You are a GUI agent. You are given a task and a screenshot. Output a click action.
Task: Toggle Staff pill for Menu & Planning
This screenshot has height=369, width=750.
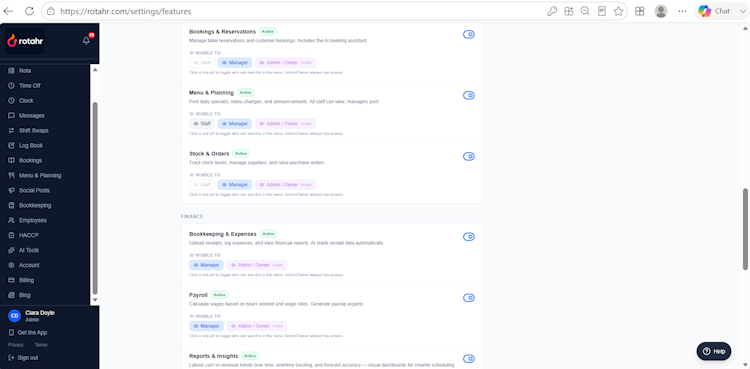tap(202, 123)
